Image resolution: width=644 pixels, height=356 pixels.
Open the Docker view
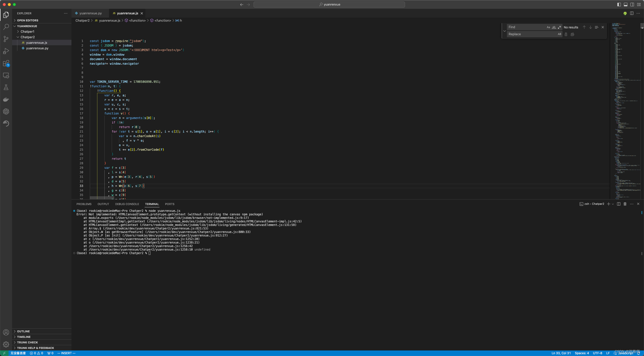tap(6, 99)
